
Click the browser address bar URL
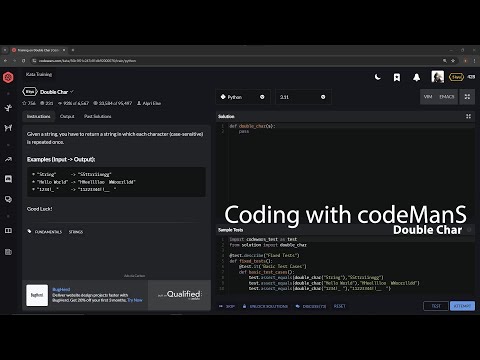[87, 61]
